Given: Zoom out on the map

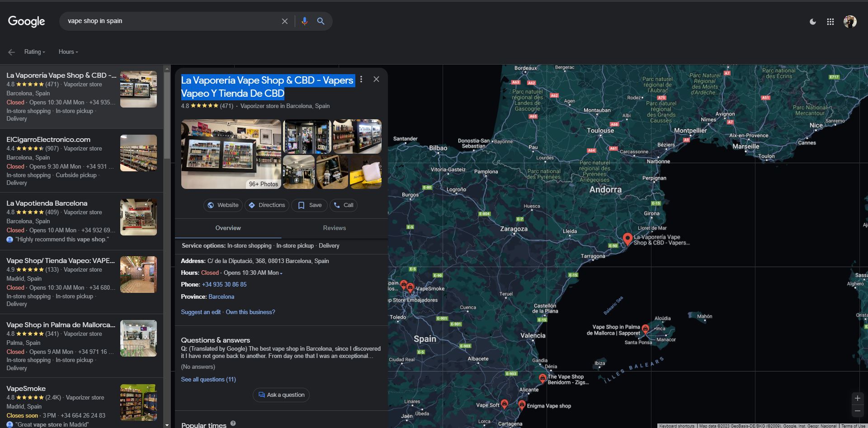Looking at the screenshot, I should 857,411.
